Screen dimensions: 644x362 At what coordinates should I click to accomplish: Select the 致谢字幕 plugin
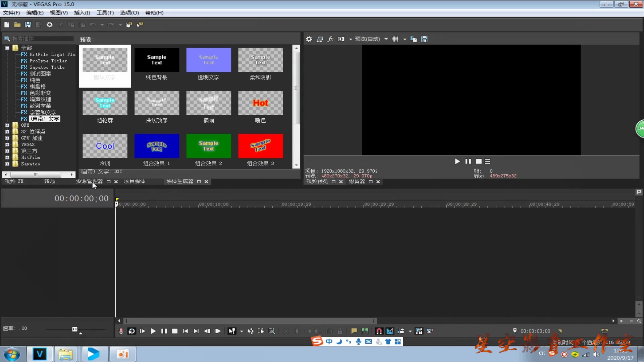(40, 106)
